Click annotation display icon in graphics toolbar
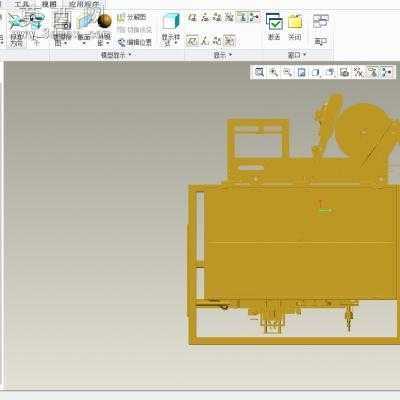The image size is (400, 400). click(x=373, y=72)
